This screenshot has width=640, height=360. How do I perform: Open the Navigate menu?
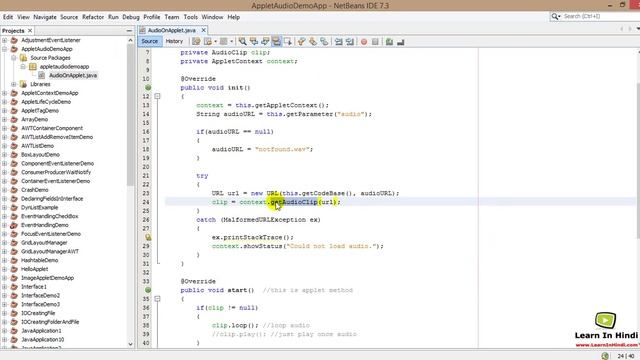click(x=45, y=17)
